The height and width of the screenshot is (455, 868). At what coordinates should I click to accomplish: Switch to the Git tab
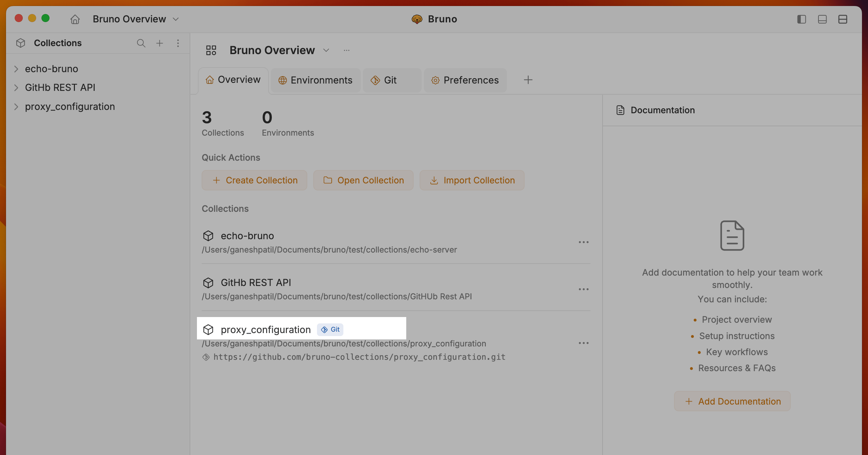click(392, 80)
